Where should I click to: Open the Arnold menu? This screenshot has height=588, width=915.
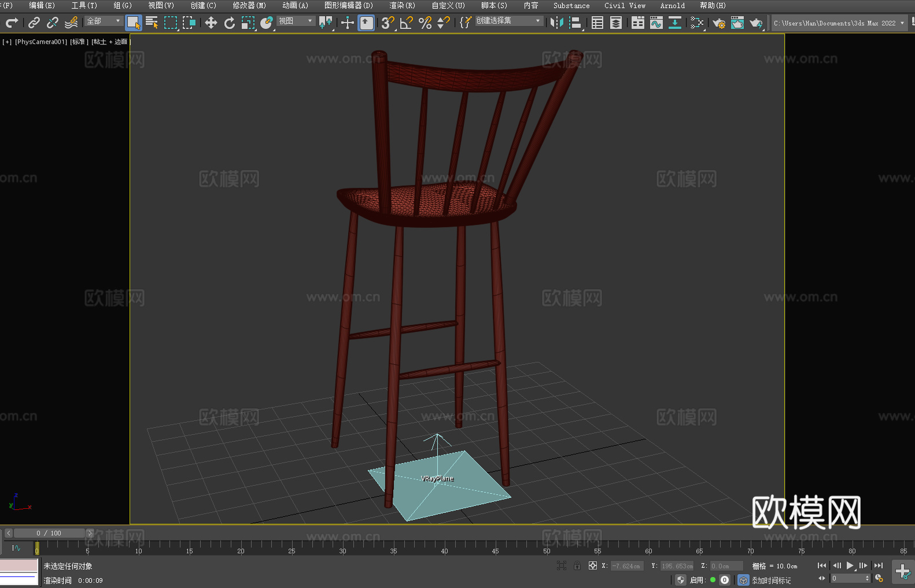click(673, 5)
